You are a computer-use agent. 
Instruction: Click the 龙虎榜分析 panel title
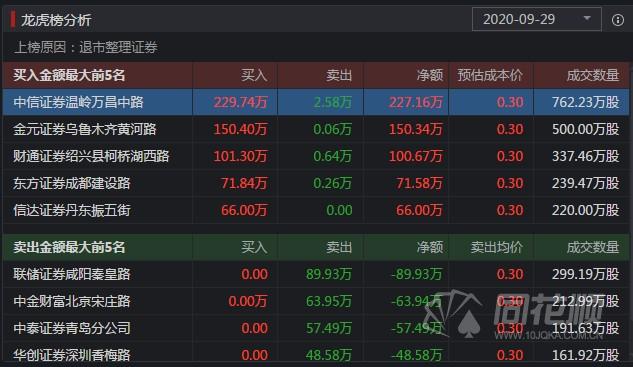click(x=56, y=20)
